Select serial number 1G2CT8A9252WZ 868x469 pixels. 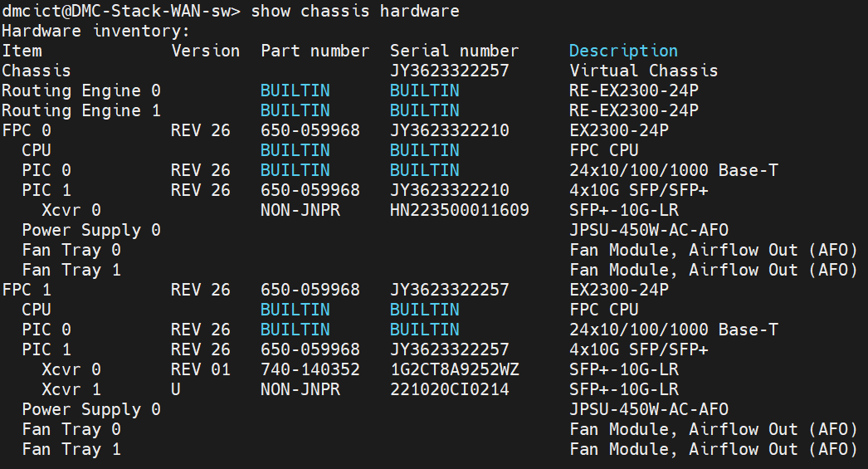coord(454,369)
